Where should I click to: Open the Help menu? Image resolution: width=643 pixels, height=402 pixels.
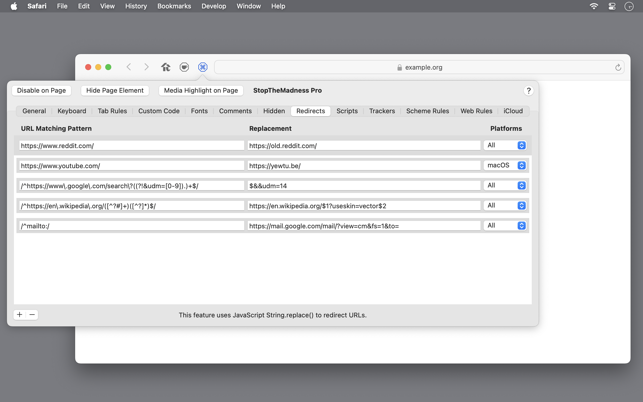[278, 6]
